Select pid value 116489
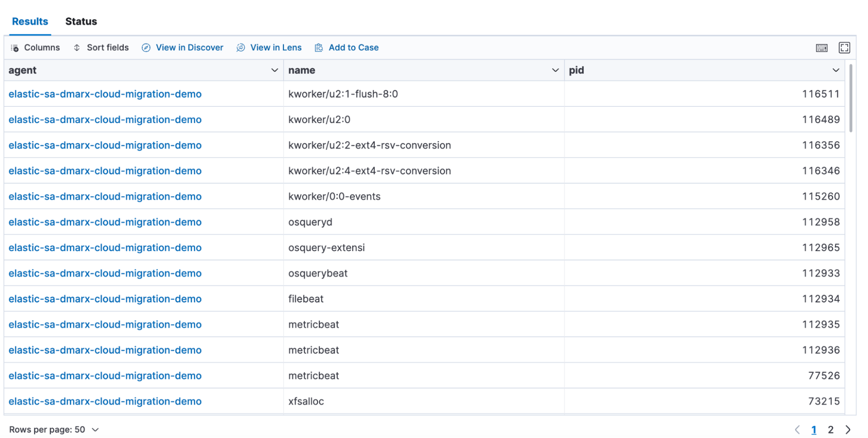868x438 pixels. [x=821, y=119]
